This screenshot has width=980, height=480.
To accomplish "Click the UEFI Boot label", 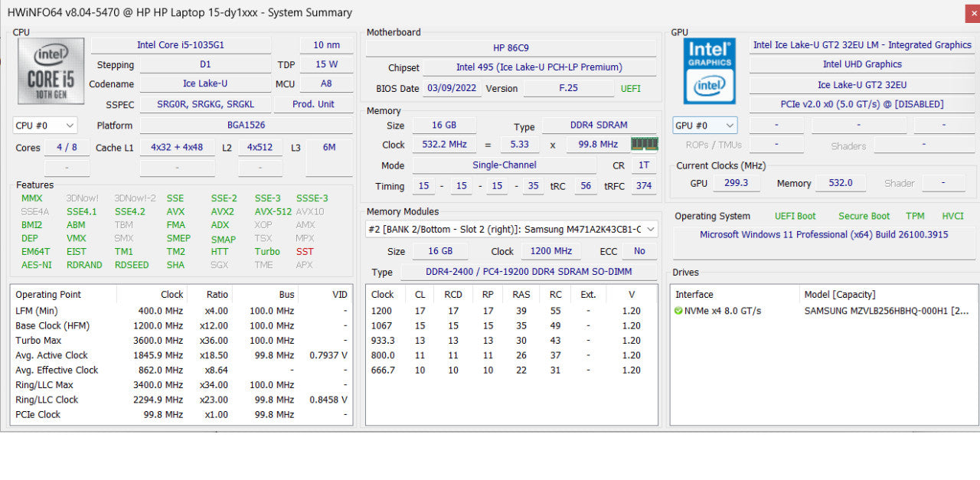I will [795, 216].
